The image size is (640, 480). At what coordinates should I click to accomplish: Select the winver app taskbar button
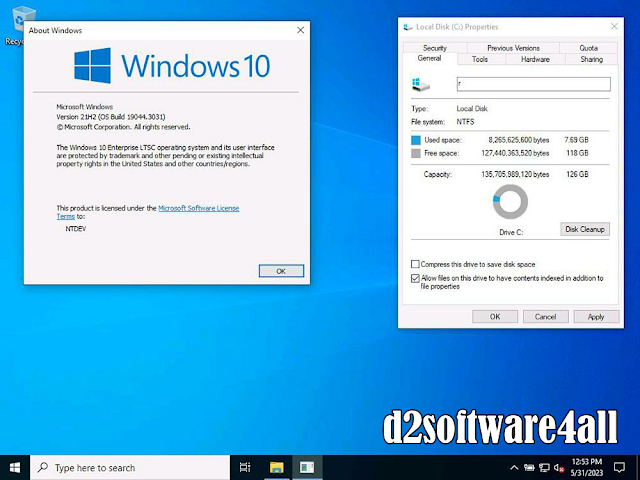pos(307,468)
